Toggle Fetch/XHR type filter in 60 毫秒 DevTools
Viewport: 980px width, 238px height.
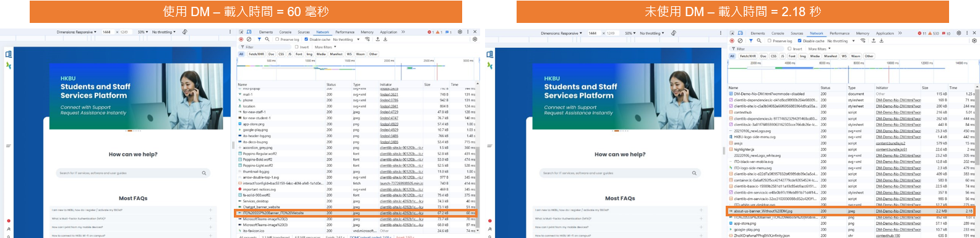[256, 54]
